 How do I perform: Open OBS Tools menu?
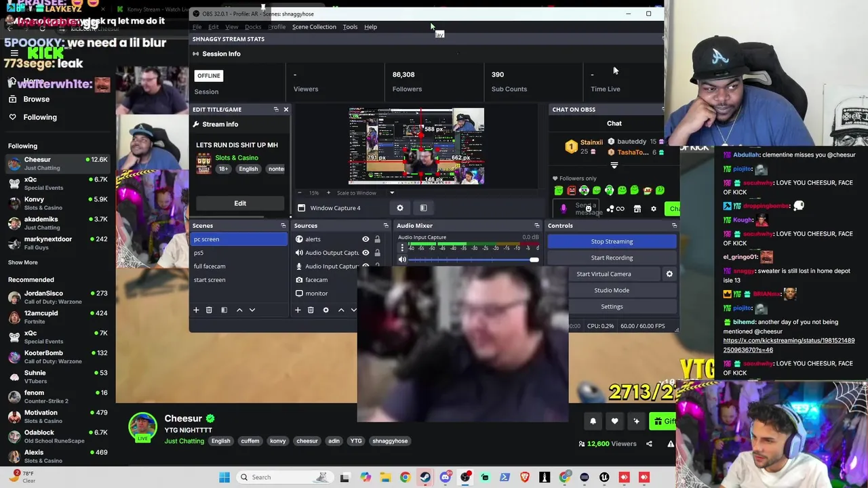[x=350, y=27]
